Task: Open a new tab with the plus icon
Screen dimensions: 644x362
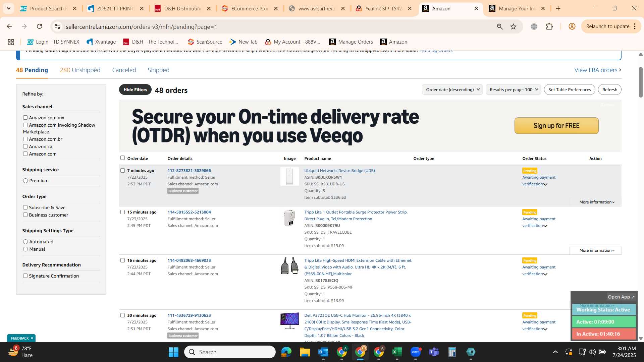Action: [558, 8]
